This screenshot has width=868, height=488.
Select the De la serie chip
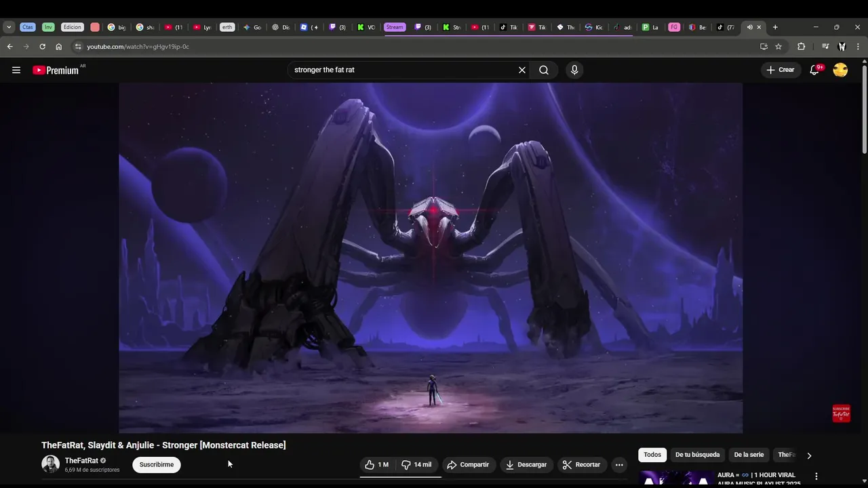tap(749, 455)
